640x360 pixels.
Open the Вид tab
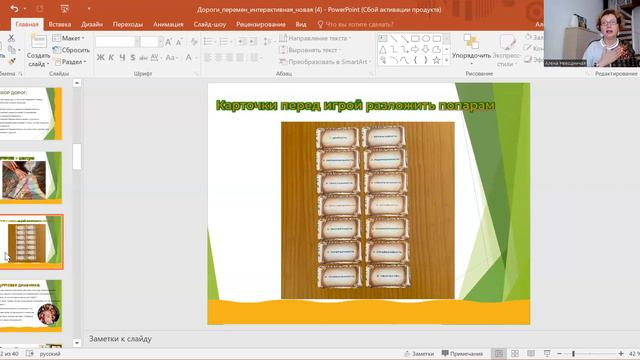301,24
